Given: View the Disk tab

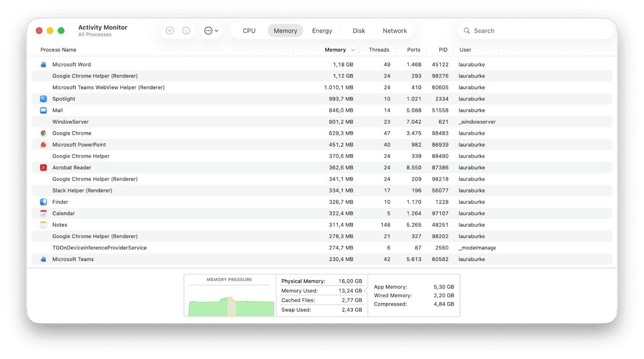Looking at the screenshot, I should click(359, 30).
